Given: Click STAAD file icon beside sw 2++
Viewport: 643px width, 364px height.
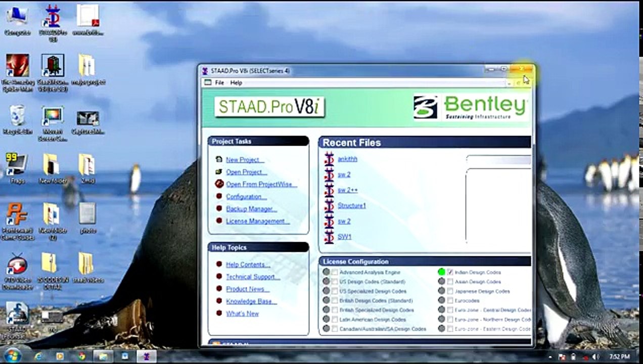Looking at the screenshot, I should [x=329, y=191].
